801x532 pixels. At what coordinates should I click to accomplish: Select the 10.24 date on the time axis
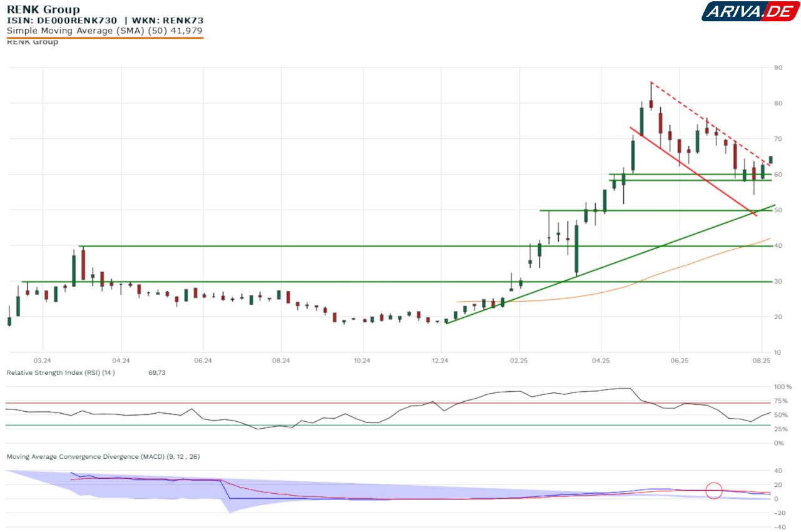pyautogui.click(x=362, y=361)
